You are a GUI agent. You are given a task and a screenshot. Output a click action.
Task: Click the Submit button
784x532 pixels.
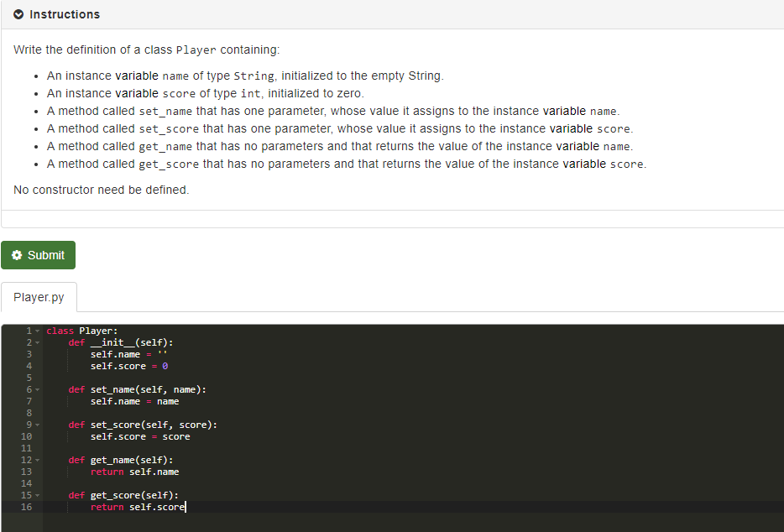pyautogui.click(x=38, y=255)
